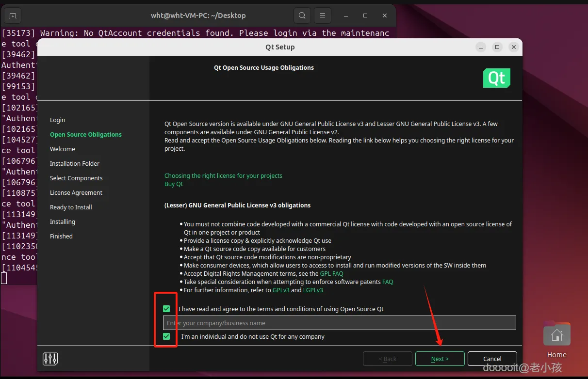The width and height of the screenshot is (588, 379).
Task: Select the Ready to Install step
Action: [71, 207]
